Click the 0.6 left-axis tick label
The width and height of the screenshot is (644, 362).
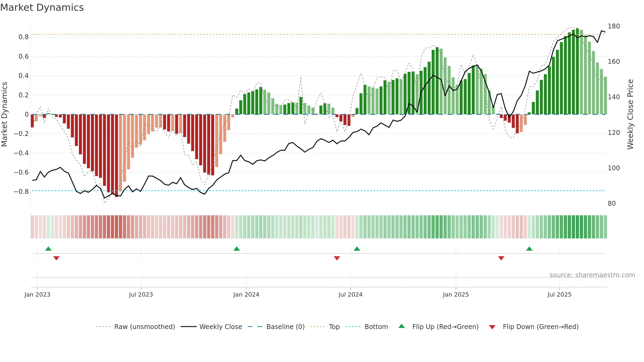tap(24, 57)
